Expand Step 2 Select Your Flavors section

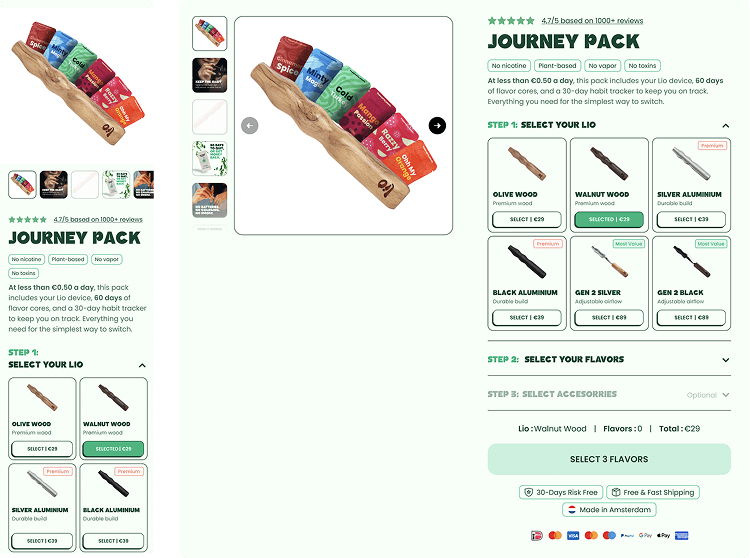[x=726, y=360]
